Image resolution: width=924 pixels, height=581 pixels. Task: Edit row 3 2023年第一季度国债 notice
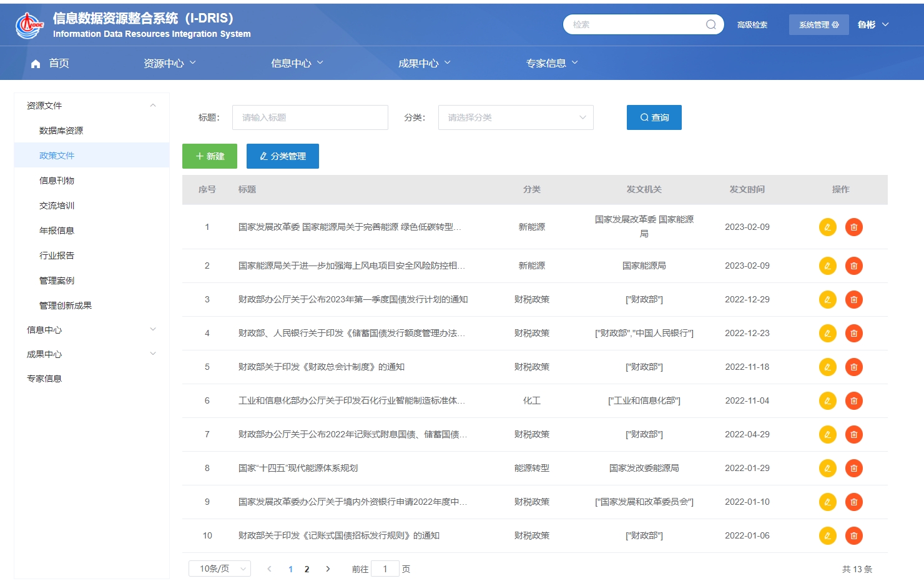(827, 299)
